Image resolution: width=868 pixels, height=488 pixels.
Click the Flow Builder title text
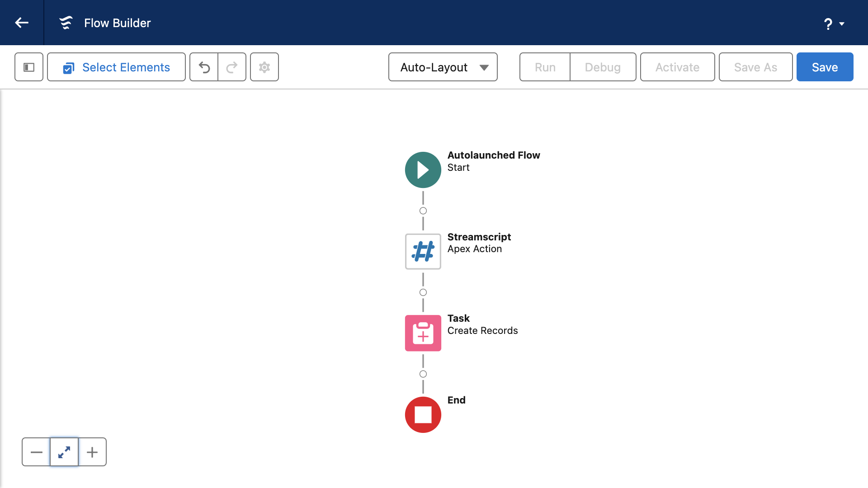coord(118,23)
